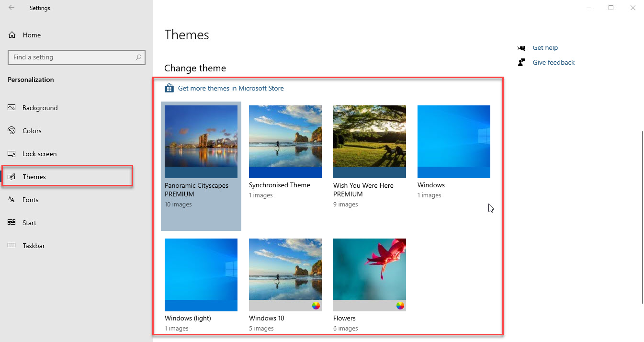The width and height of the screenshot is (644, 342).
Task: Click the Fonts AA icon
Action: pyautogui.click(x=12, y=200)
